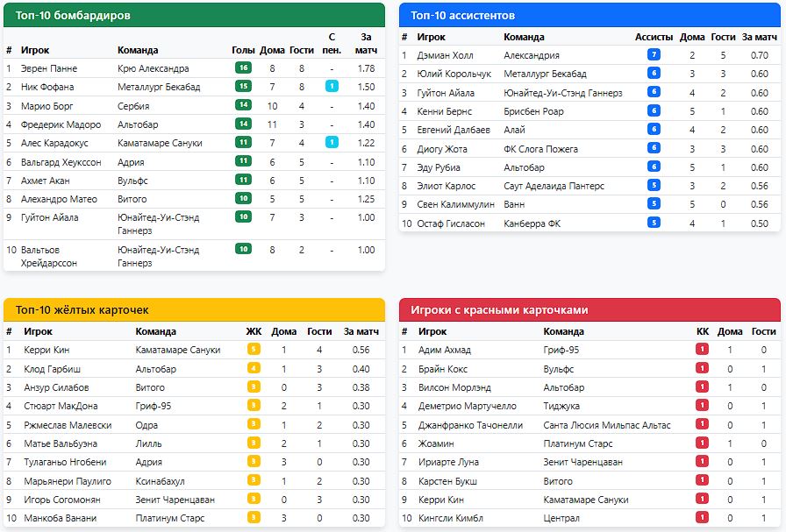Click the Голы column header
786x532 pixels.
[x=243, y=50]
